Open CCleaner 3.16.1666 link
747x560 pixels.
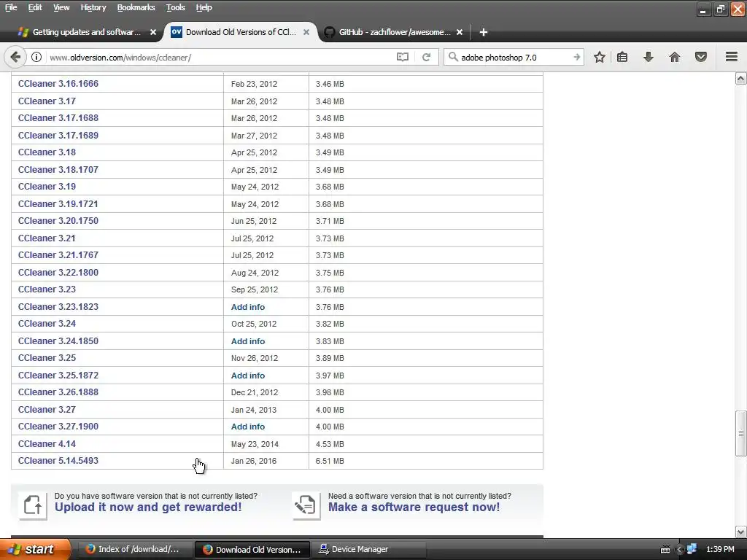[x=58, y=84]
